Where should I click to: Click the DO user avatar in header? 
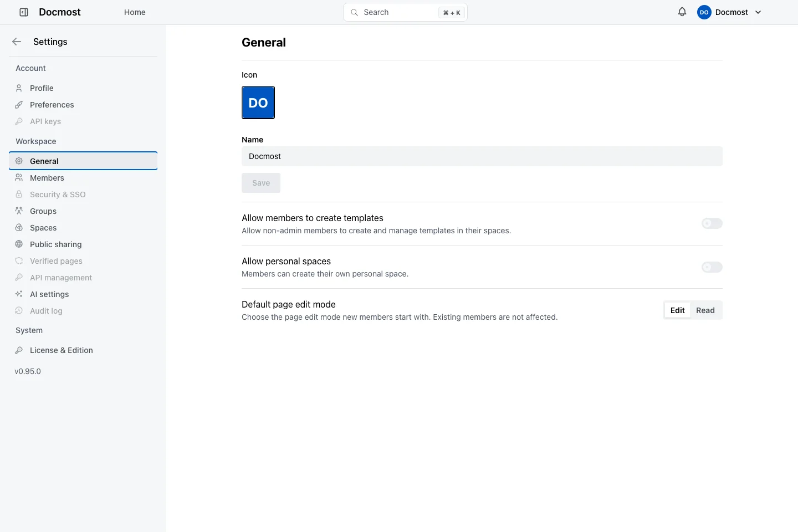pyautogui.click(x=704, y=12)
